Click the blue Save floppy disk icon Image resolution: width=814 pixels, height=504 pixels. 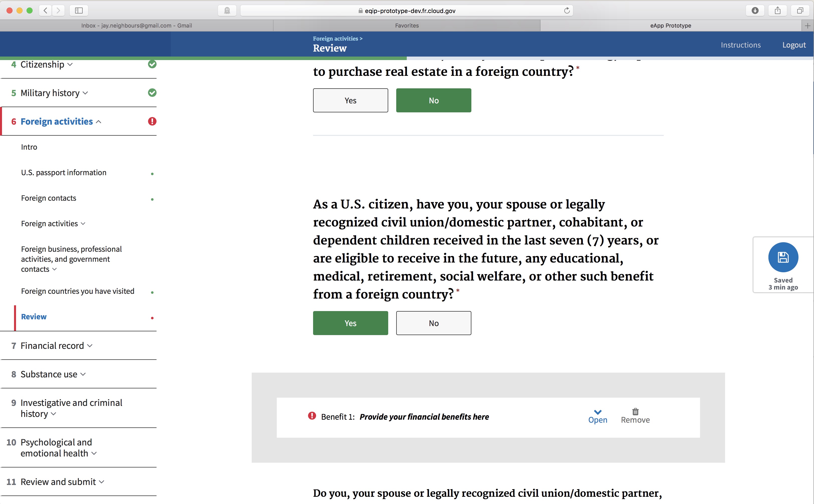coord(783,257)
